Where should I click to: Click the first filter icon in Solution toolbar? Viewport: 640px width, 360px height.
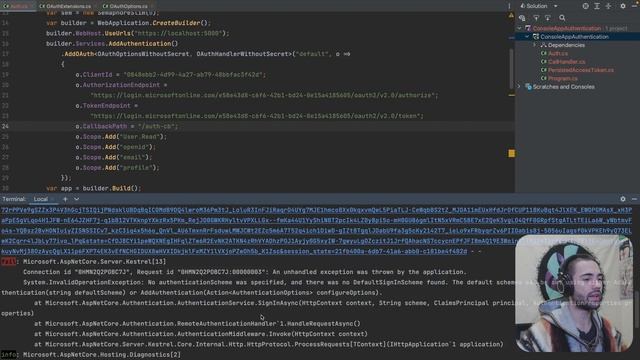click(x=536, y=18)
